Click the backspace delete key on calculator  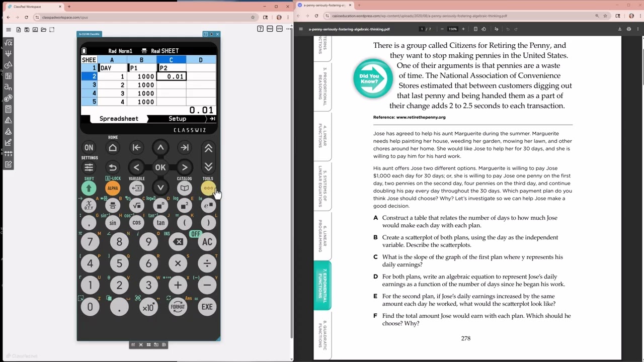[x=178, y=242]
